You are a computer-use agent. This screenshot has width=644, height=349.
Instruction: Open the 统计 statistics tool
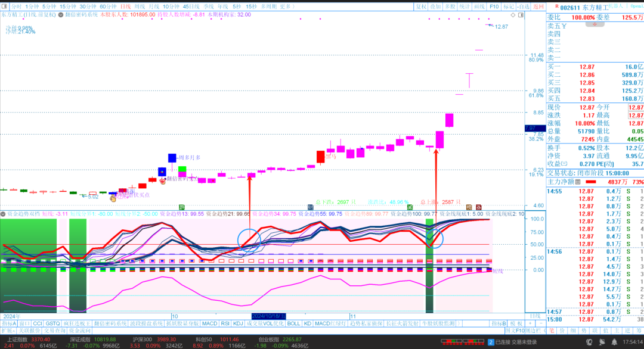point(465,7)
